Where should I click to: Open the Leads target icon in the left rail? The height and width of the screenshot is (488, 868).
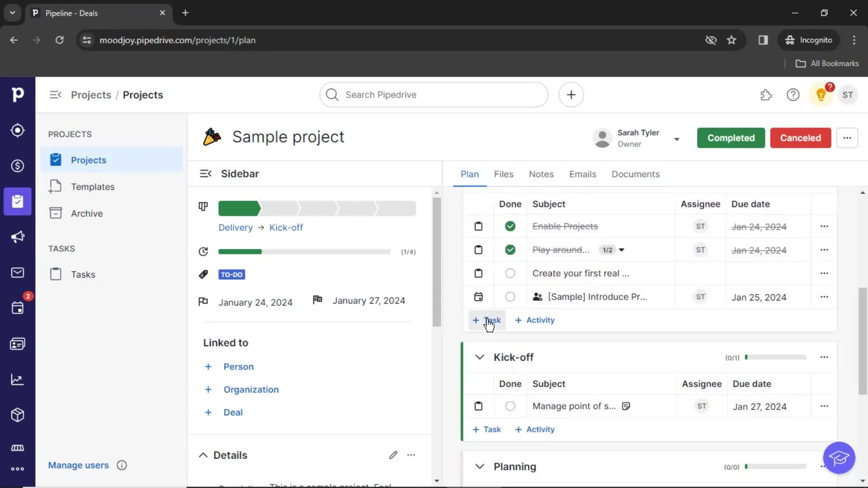click(x=17, y=130)
